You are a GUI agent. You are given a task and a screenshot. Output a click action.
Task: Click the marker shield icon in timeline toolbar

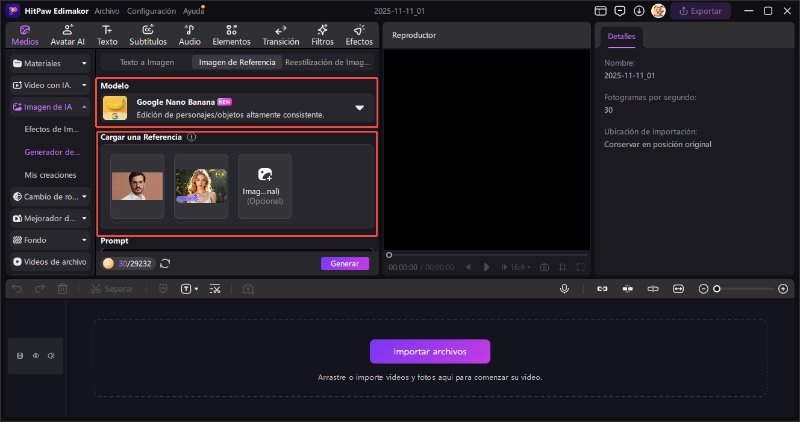click(163, 289)
